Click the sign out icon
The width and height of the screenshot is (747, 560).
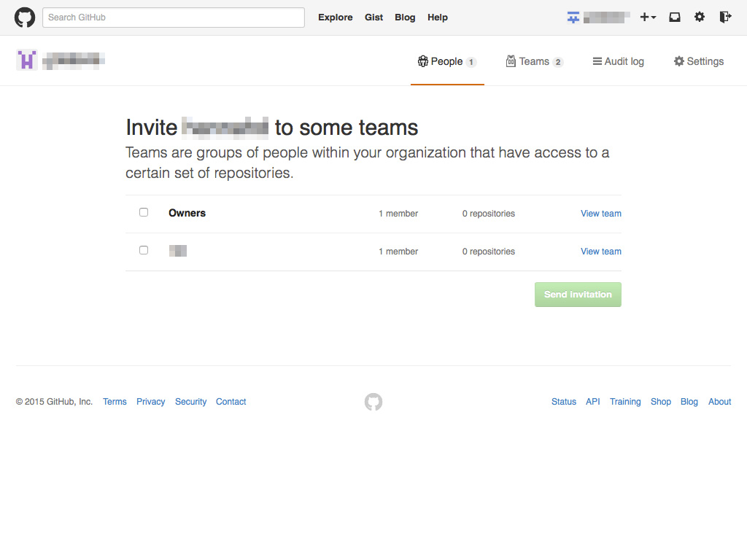click(x=724, y=17)
